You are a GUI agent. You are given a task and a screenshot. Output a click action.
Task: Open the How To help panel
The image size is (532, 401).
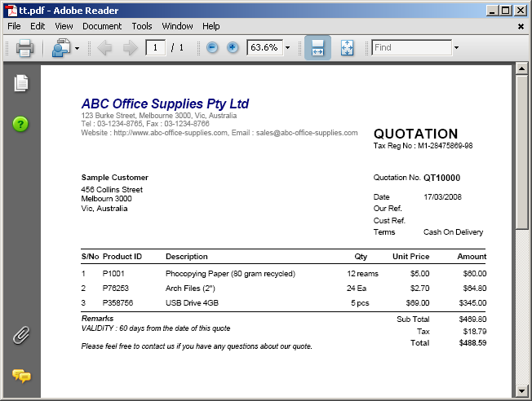21,124
